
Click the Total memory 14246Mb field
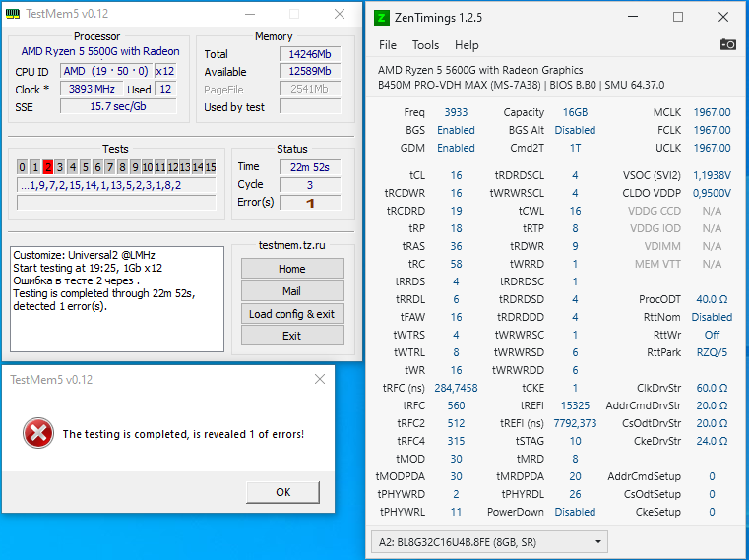tap(310, 54)
